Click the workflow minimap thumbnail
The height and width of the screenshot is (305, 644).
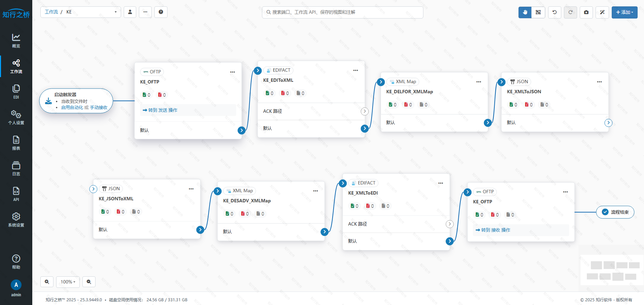coord(611,270)
